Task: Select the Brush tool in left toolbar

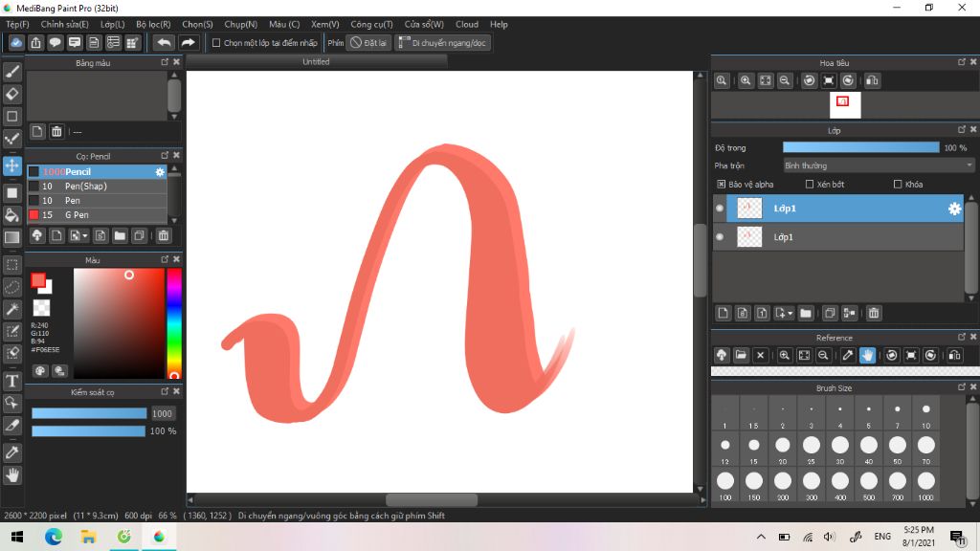Action: click(x=11, y=72)
